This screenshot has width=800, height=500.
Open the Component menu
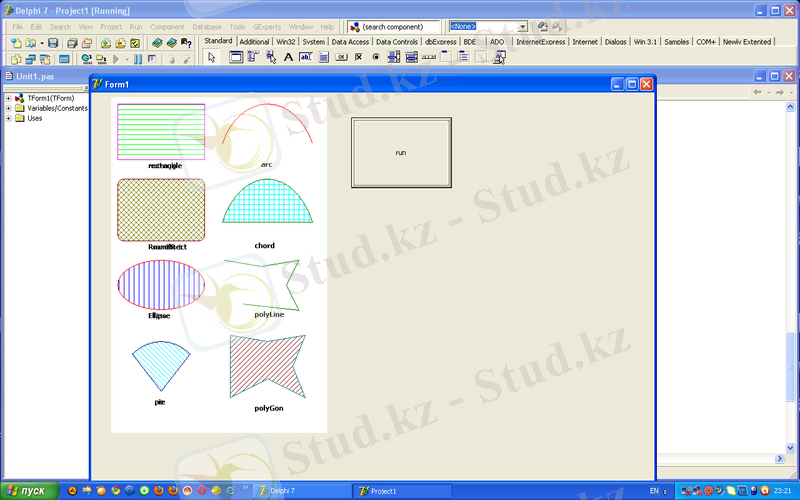coord(167,26)
